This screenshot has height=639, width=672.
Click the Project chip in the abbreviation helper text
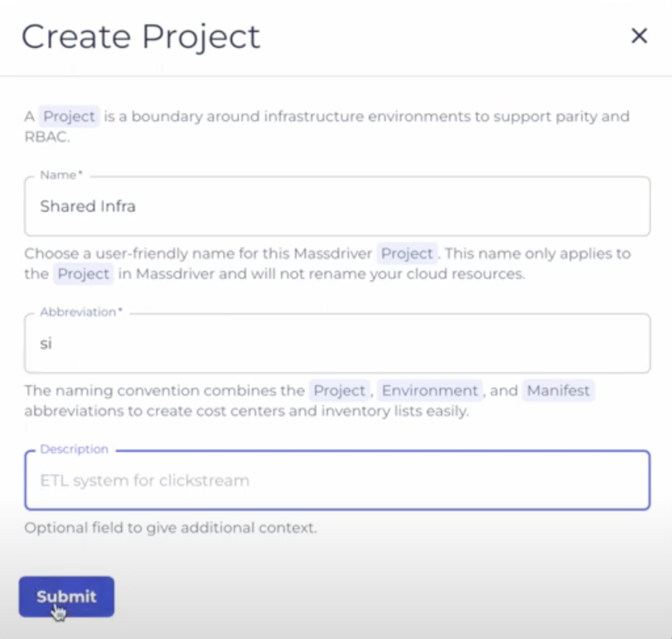339,390
